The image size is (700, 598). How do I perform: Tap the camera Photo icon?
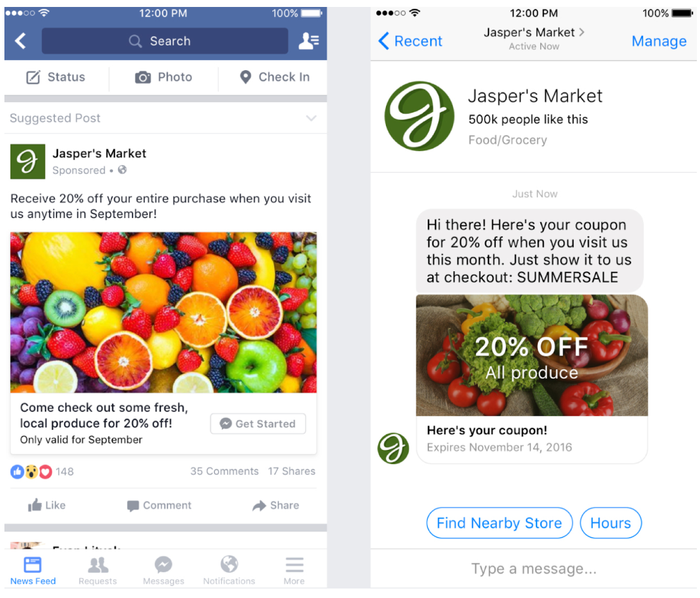(142, 77)
